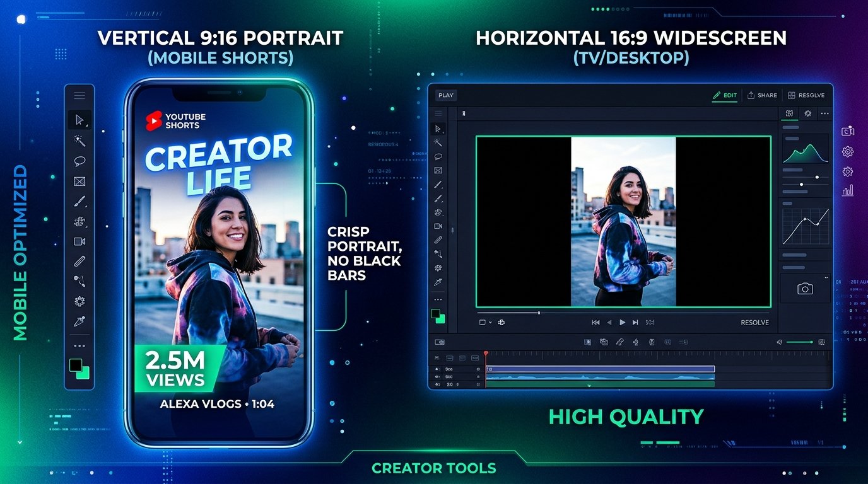Open the gear settings tab in right panel

coord(807,114)
